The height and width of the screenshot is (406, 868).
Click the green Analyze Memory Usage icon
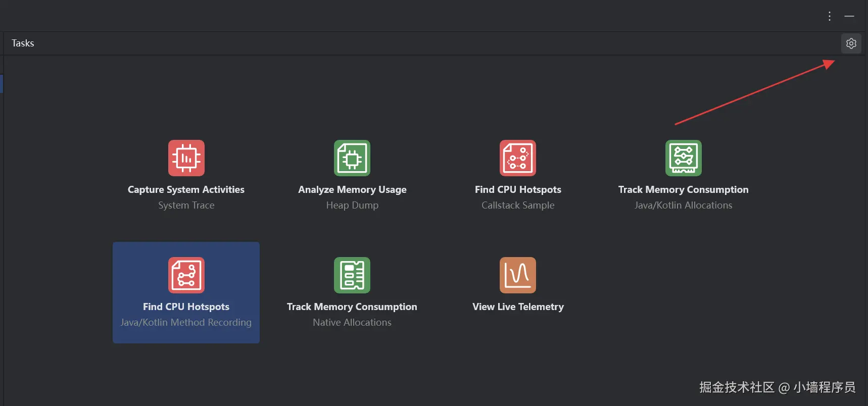pos(352,158)
